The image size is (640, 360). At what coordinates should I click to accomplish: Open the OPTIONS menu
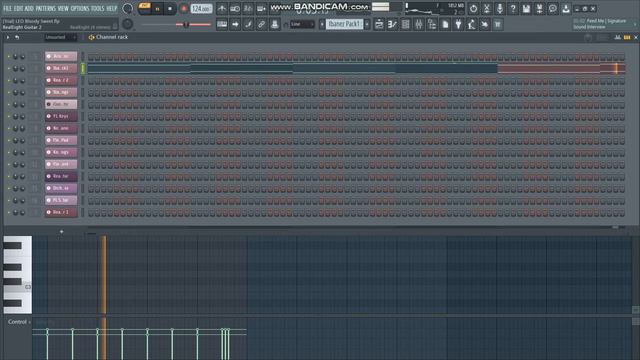point(80,8)
